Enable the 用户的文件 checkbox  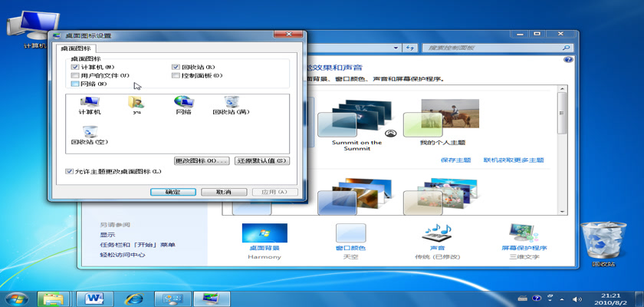[74, 75]
